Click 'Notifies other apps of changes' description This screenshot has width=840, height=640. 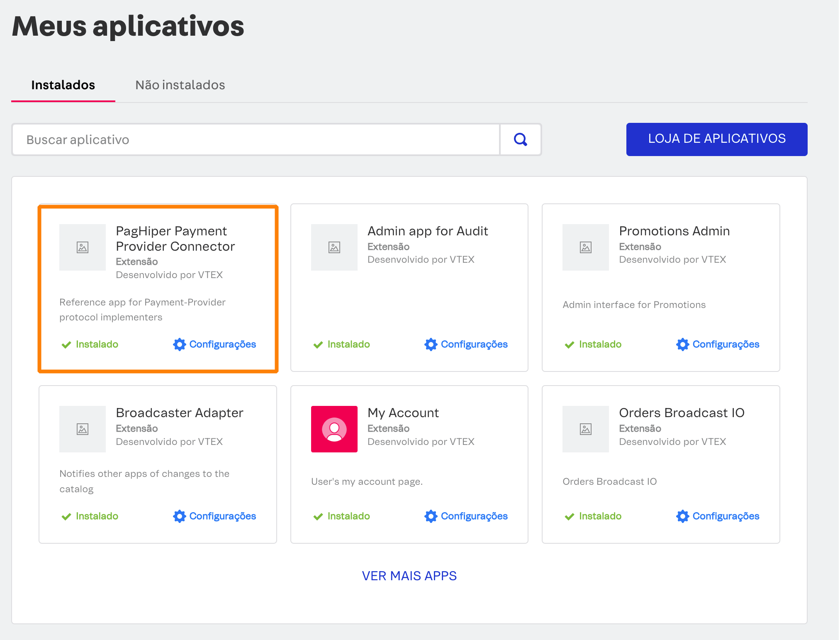point(144,481)
